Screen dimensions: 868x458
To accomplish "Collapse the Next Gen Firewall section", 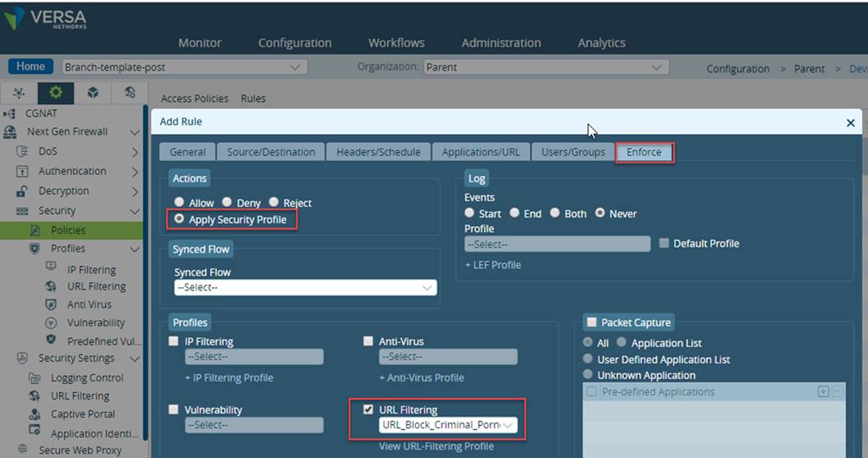I will coord(135,132).
